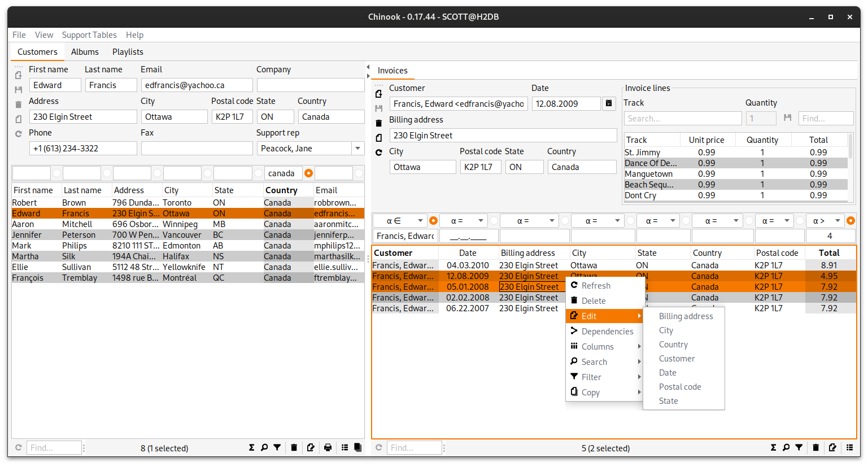Toggle the Country filter radio button next to 'canada'
The height and width of the screenshot is (466, 868).
[x=308, y=173]
